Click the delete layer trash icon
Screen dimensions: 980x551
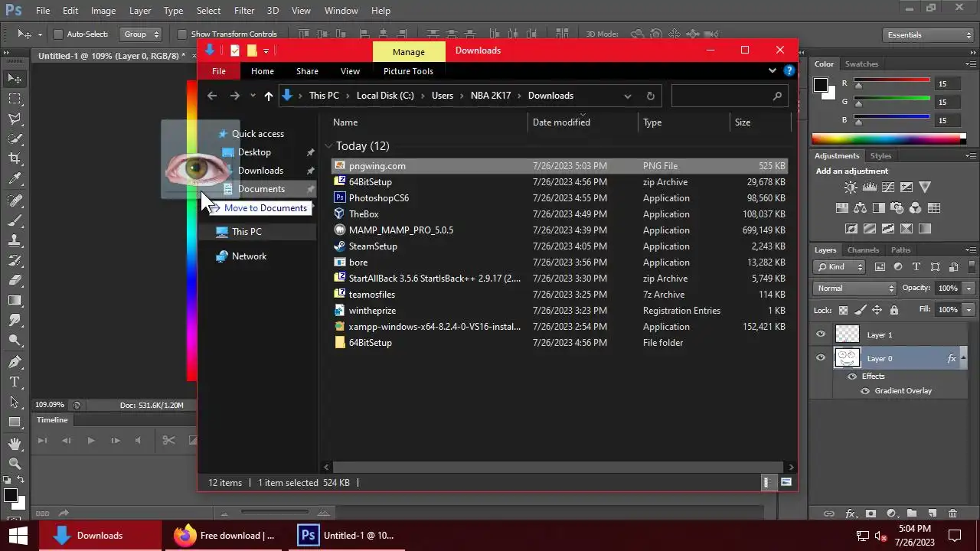point(952,514)
